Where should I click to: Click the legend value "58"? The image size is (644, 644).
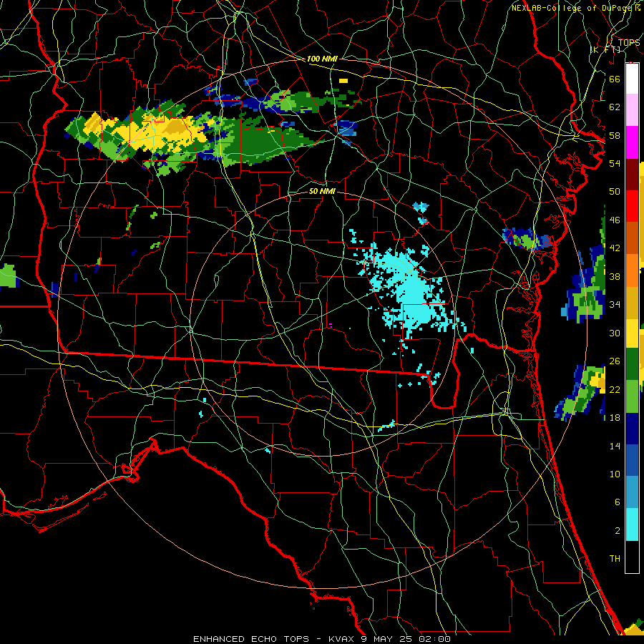pyautogui.click(x=615, y=135)
